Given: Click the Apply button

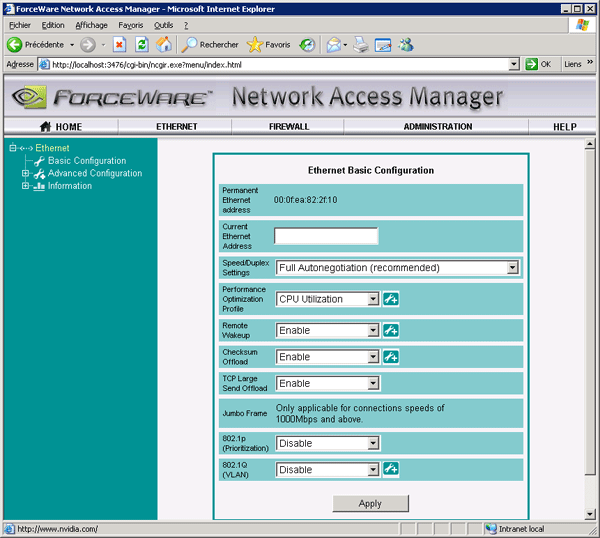Looking at the screenshot, I should pos(370,504).
